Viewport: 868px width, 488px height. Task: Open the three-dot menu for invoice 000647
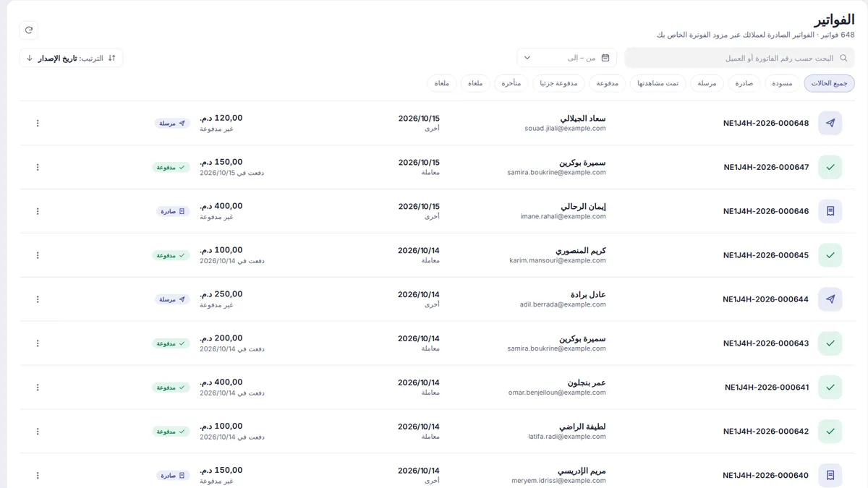[x=38, y=167]
